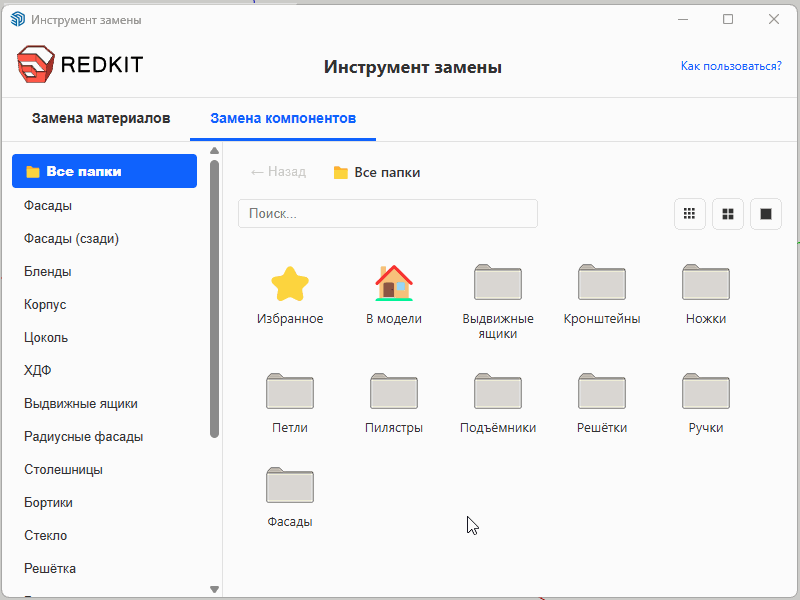Click the SketchUp icon in title bar

pos(18,19)
